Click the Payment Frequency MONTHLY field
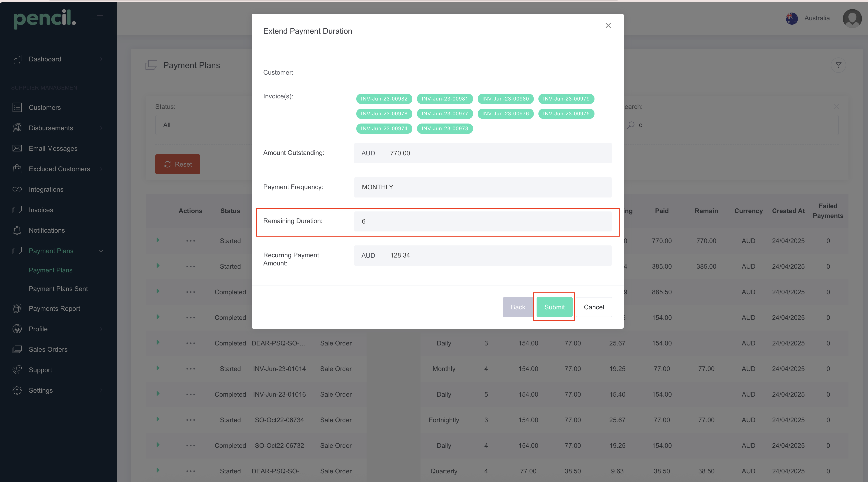868x482 pixels. (483, 187)
